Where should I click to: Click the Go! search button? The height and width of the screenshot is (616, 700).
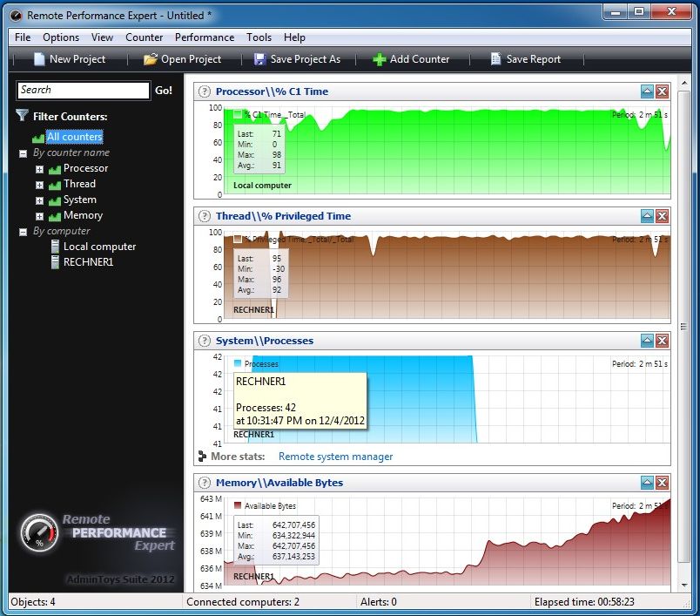pos(164,91)
